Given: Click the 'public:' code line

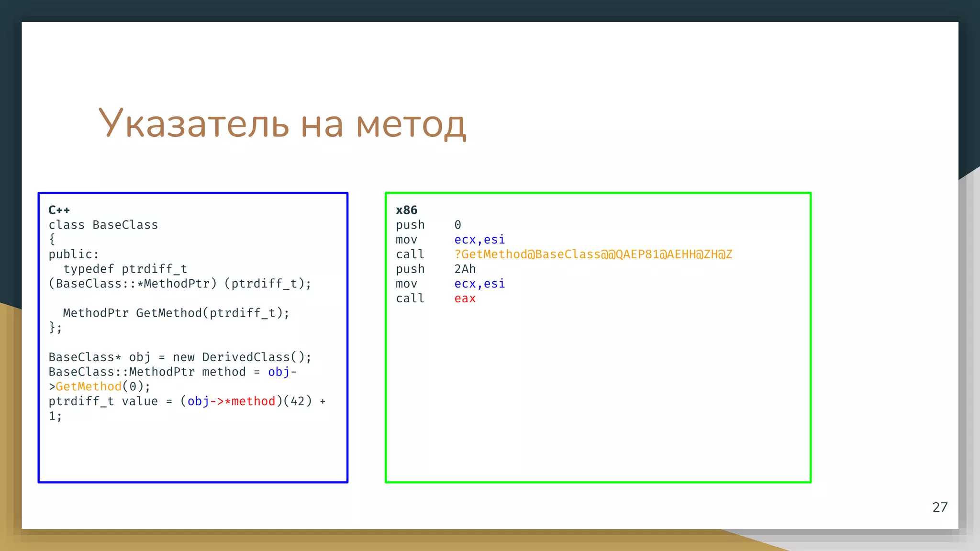Looking at the screenshot, I should pyautogui.click(x=74, y=254).
